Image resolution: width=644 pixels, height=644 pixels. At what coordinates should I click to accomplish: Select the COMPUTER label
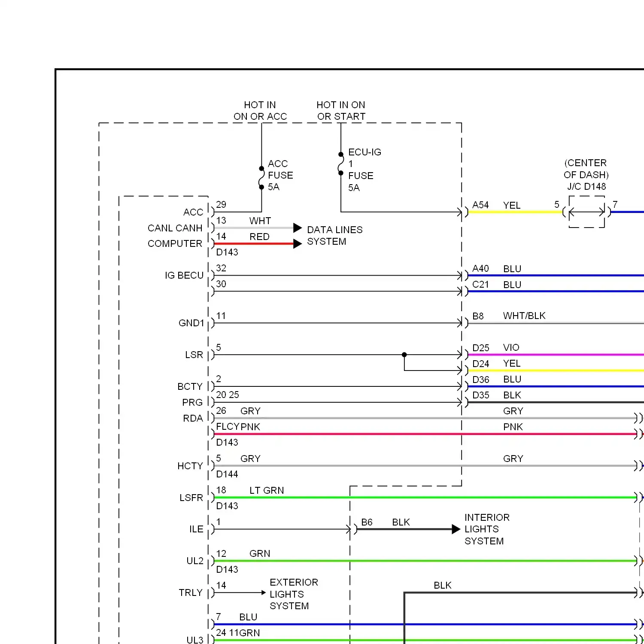point(175,243)
